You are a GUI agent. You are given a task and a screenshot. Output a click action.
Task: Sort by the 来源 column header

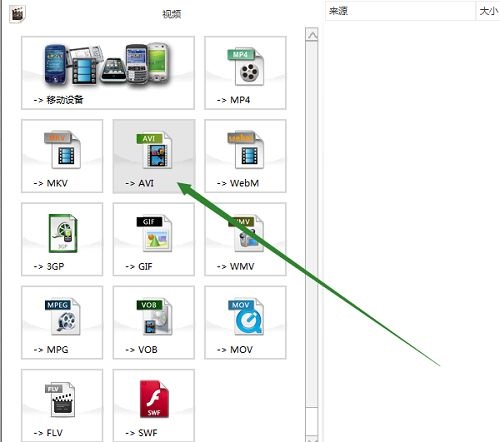pos(401,11)
